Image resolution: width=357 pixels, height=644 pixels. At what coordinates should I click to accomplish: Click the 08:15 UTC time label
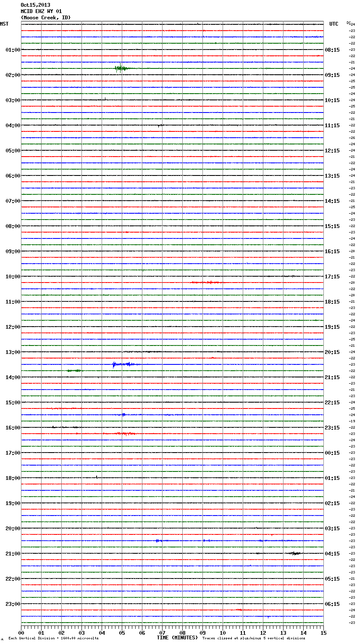(332, 50)
